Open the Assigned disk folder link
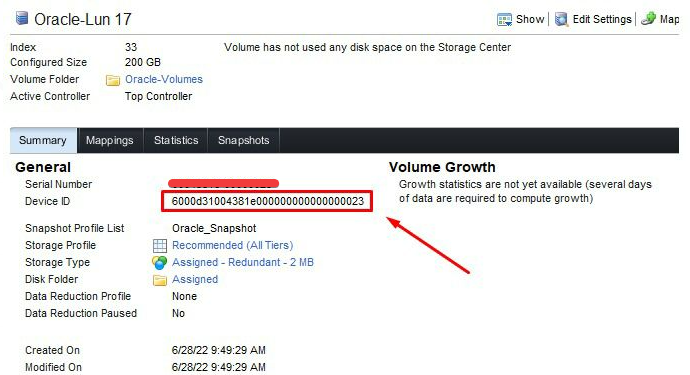This screenshot has width=690, height=375. click(195, 279)
